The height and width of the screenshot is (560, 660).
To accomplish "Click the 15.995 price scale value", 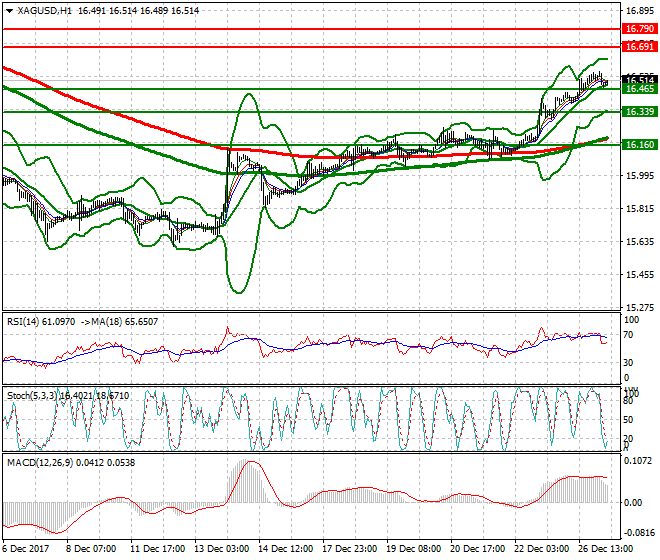I will tap(640, 176).
